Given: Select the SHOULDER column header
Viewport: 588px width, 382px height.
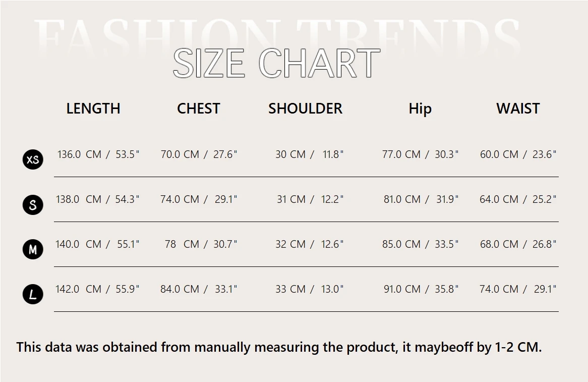Looking at the screenshot, I should (305, 108).
